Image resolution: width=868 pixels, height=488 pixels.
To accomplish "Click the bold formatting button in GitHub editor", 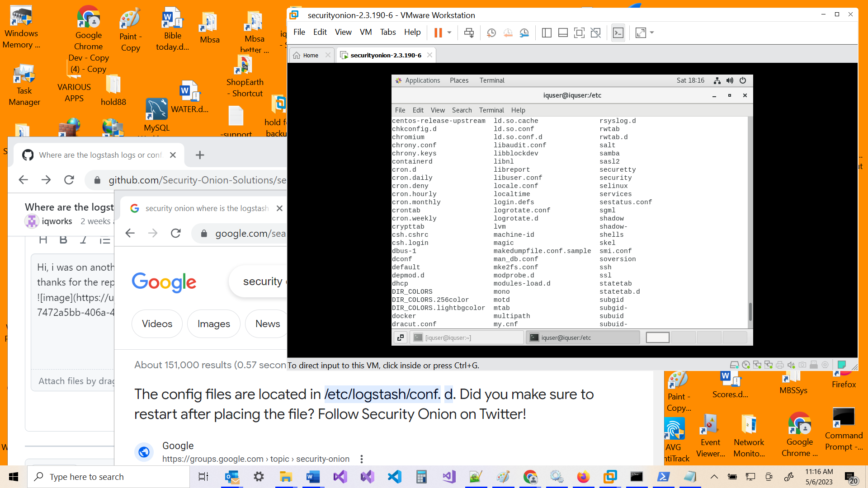I will (63, 240).
